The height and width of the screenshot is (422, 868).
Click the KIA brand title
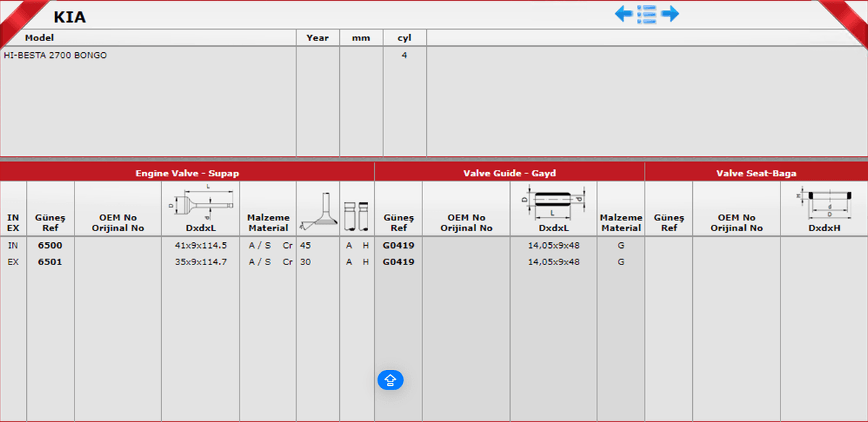(69, 17)
